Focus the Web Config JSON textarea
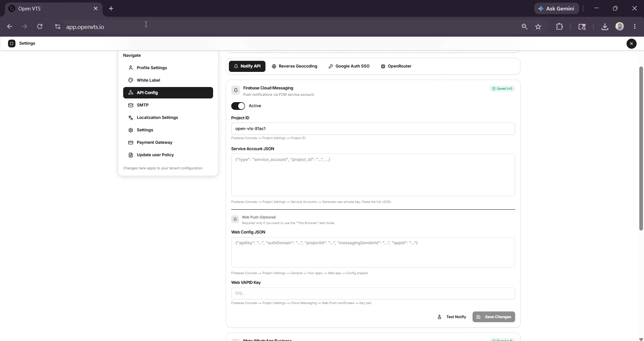644x341 pixels. pos(373,252)
